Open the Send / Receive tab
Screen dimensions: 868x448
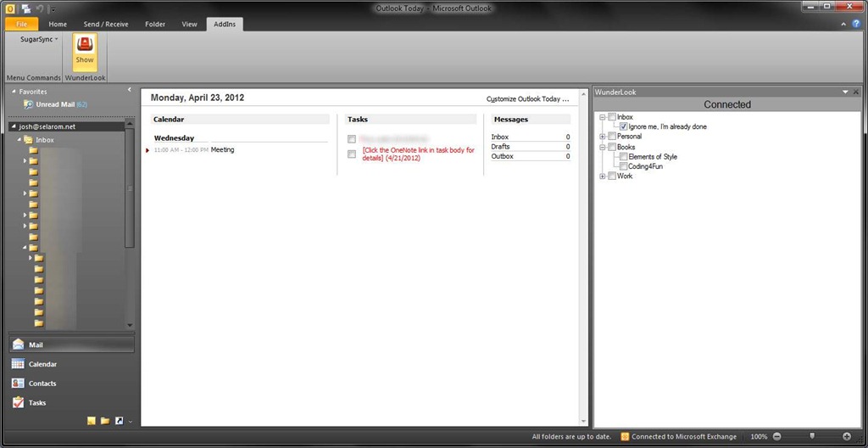(x=106, y=25)
